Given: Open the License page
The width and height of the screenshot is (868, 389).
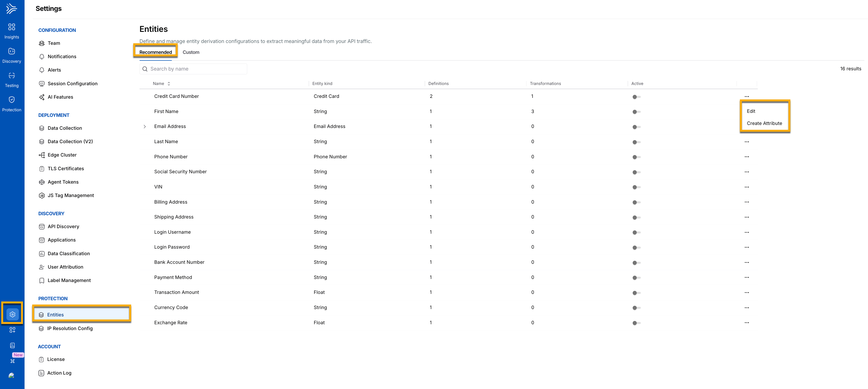Looking at the screenshot, I should click(x=56, y=359).
